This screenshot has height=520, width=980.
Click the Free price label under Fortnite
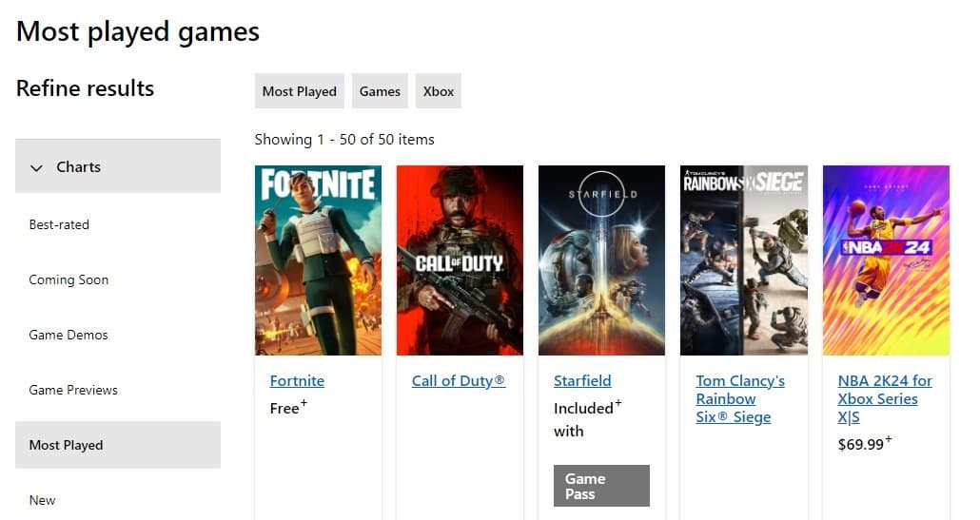point(288,408)
